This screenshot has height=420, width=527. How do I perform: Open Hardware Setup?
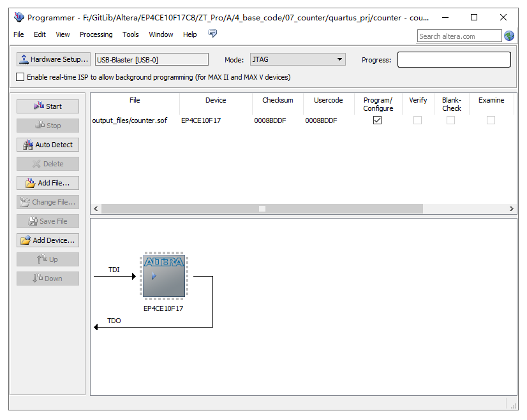pyautogui.click(x=54, y=59)
